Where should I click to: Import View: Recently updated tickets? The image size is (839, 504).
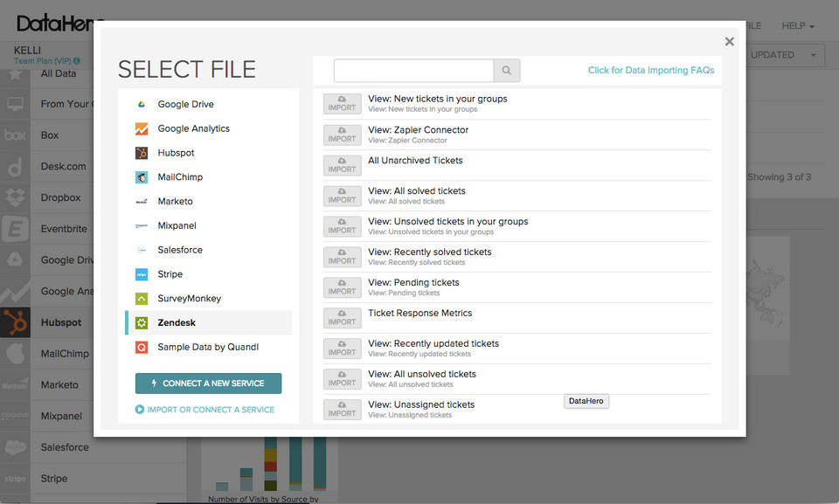(x=343, y=349)
